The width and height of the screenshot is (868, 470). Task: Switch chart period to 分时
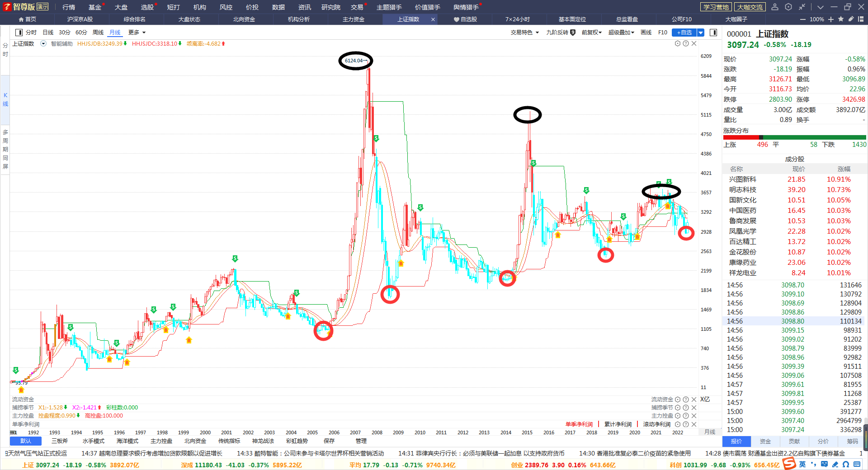[31, 33]
